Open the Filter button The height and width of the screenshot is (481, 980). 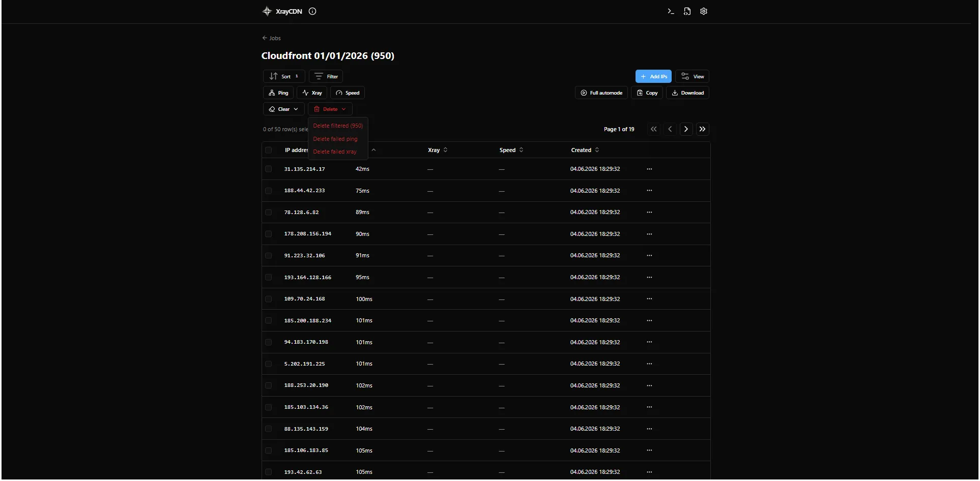(326, 76)
